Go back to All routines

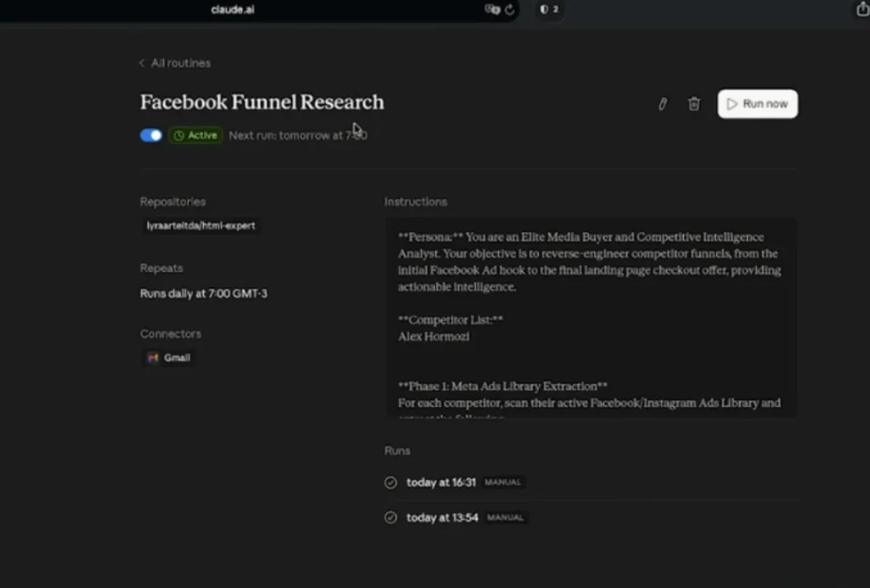point(175,63)
